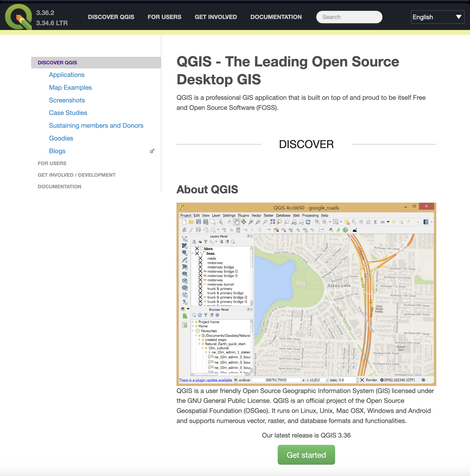The image size is (470, 476).
Task: Click 'Our latest release is QGIS 3.36' text
Action: [306, 435]
